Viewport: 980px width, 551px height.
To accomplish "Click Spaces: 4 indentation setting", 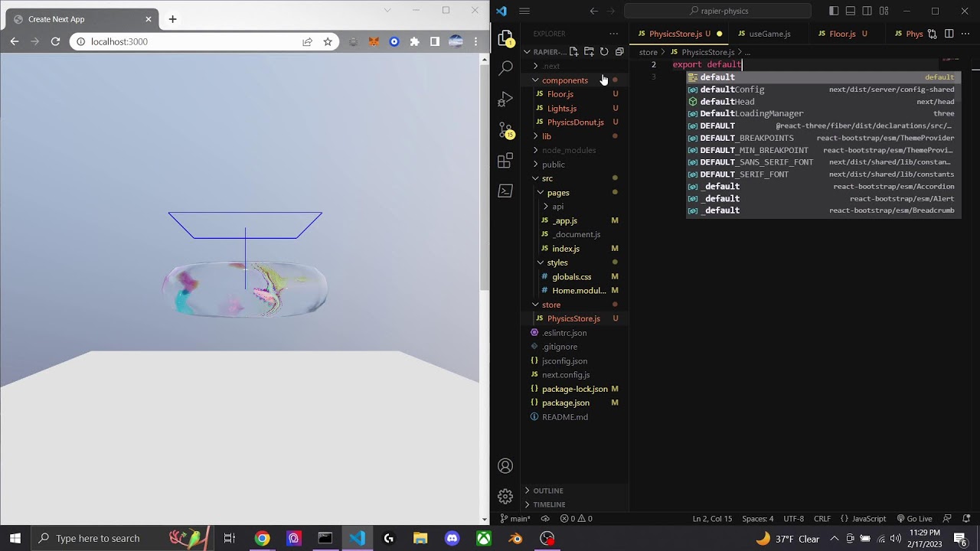I will tap(757, 518).
